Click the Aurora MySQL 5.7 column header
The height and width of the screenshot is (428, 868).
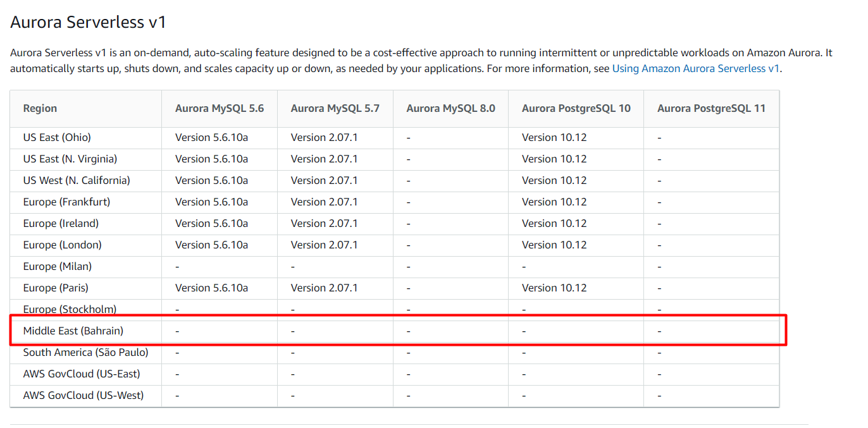tap(335, 108)
